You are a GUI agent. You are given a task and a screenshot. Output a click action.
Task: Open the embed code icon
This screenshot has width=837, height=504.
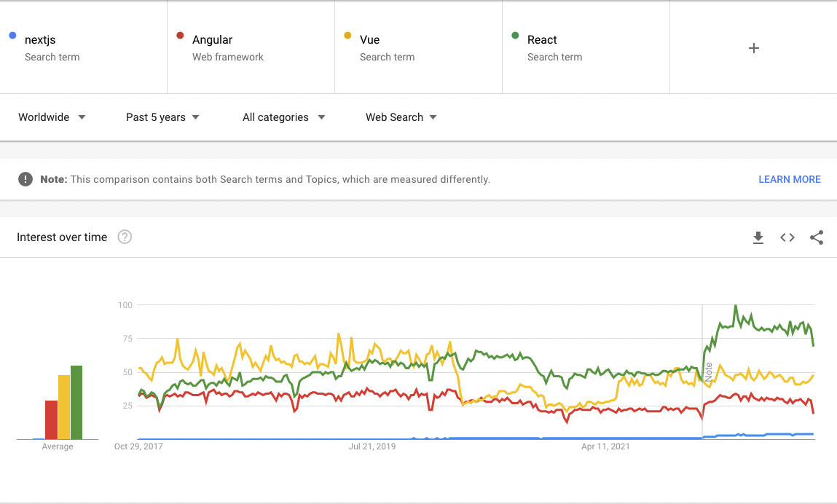(x=787, y=237)
